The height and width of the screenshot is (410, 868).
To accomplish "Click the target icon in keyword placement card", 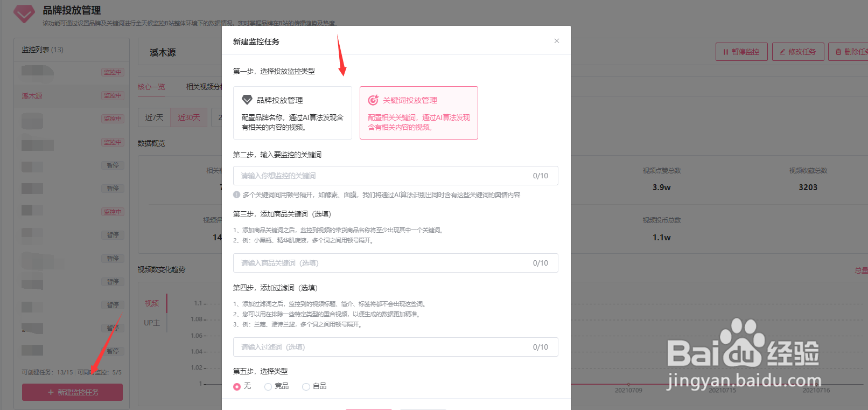I will 373,100.
